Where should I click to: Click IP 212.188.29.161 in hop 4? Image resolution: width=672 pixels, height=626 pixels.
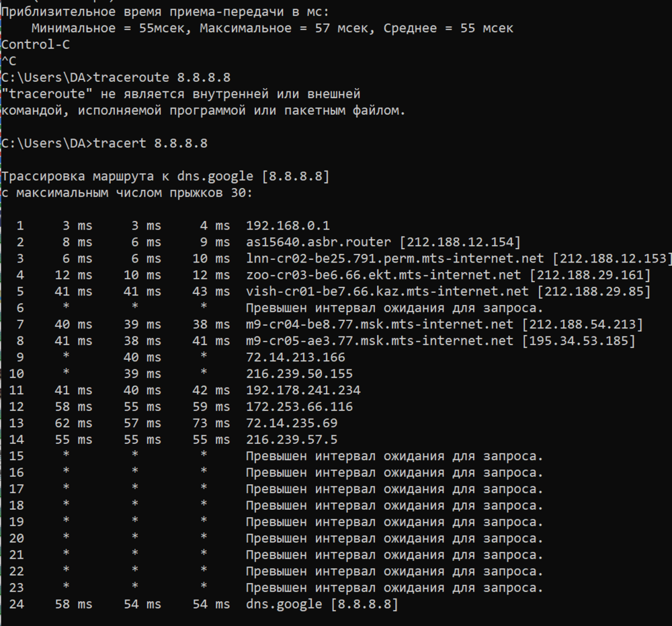point(590,275)
